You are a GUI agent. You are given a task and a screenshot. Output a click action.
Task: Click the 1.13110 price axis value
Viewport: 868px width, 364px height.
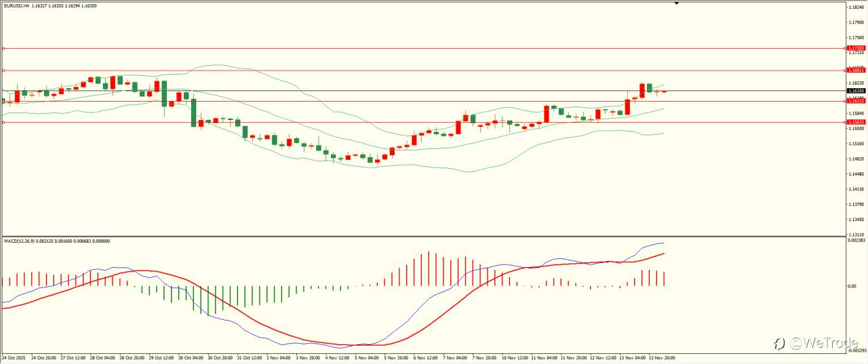(856, 234)
